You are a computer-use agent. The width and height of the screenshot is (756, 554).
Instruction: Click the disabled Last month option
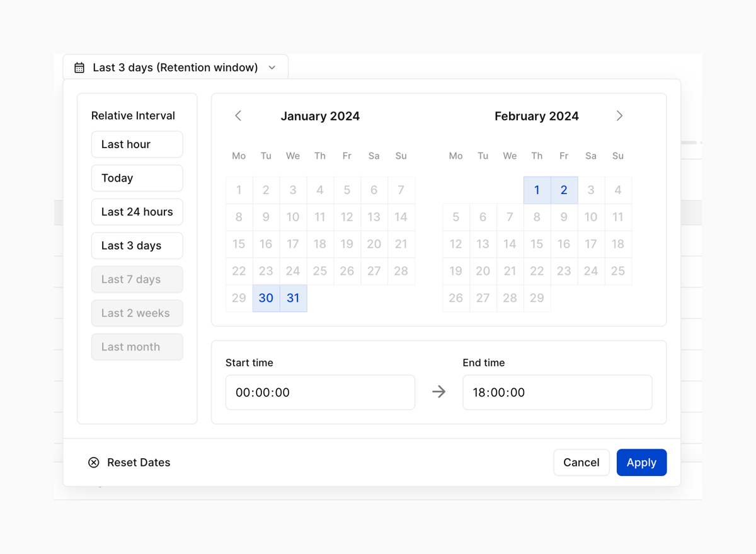coord(137,347)
